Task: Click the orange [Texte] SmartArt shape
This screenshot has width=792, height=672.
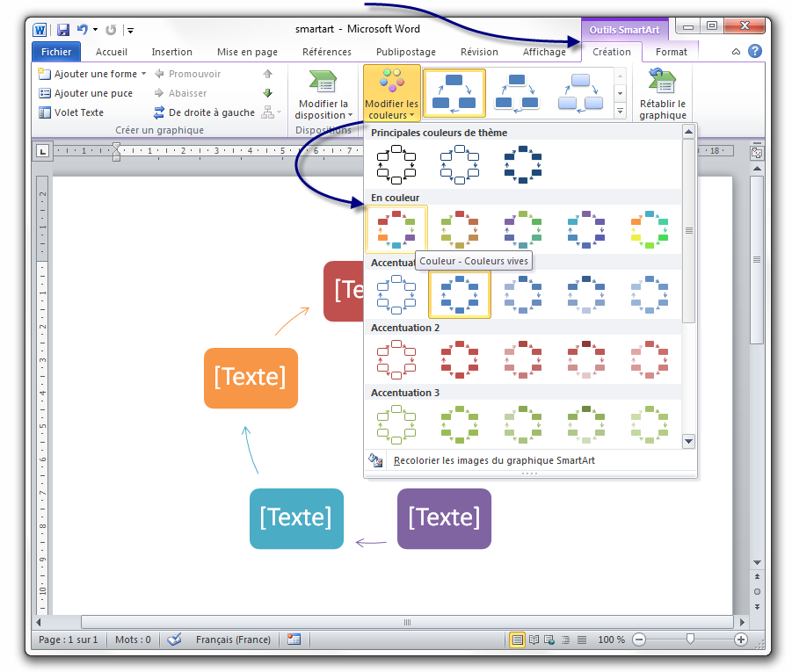Action: point(251,378)
